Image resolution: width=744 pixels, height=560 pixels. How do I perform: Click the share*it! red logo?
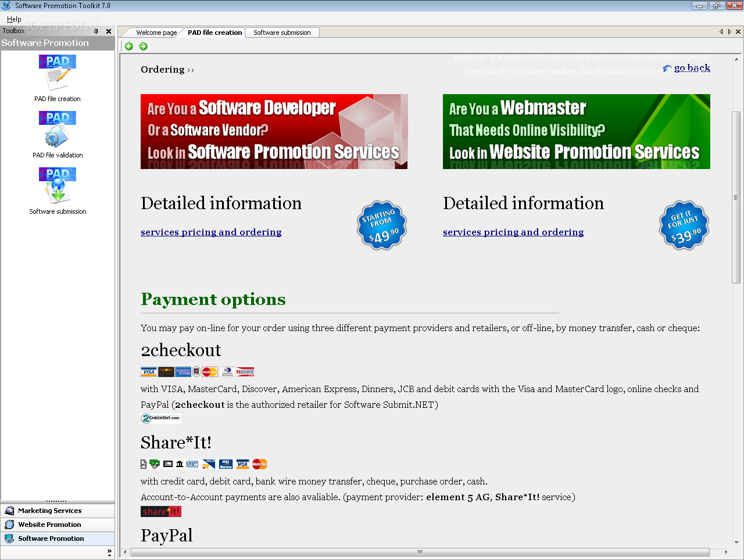pos(161,511)
